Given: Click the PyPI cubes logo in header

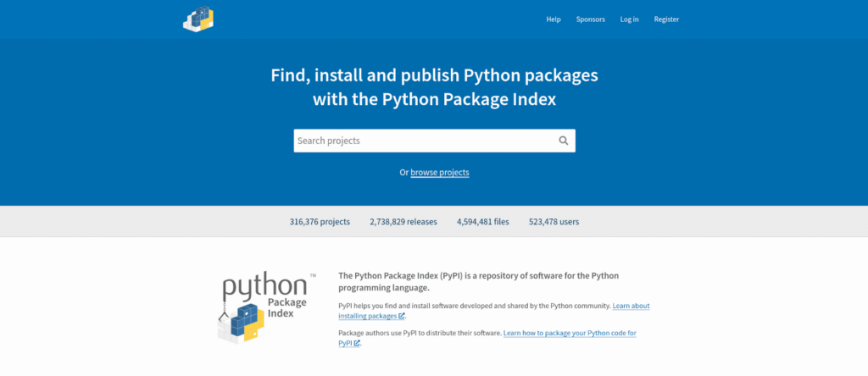Looking at the screenshot, I should tap(198, 19).
